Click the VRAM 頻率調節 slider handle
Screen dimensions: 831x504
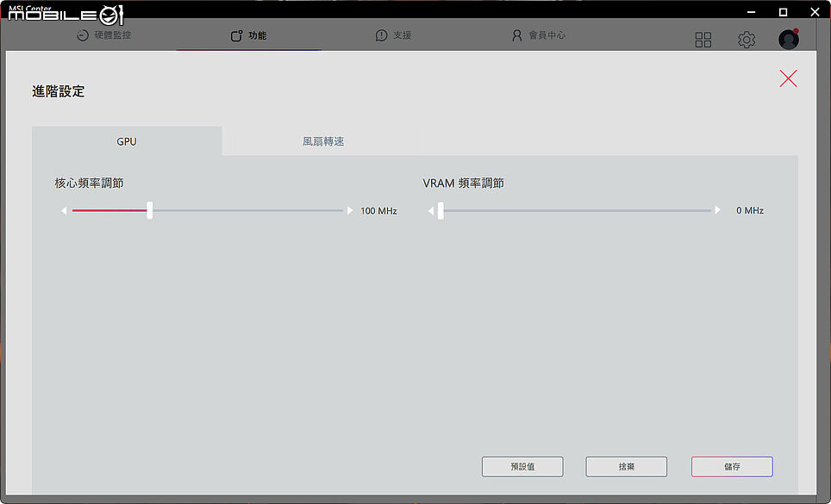(x=440, y=210)
